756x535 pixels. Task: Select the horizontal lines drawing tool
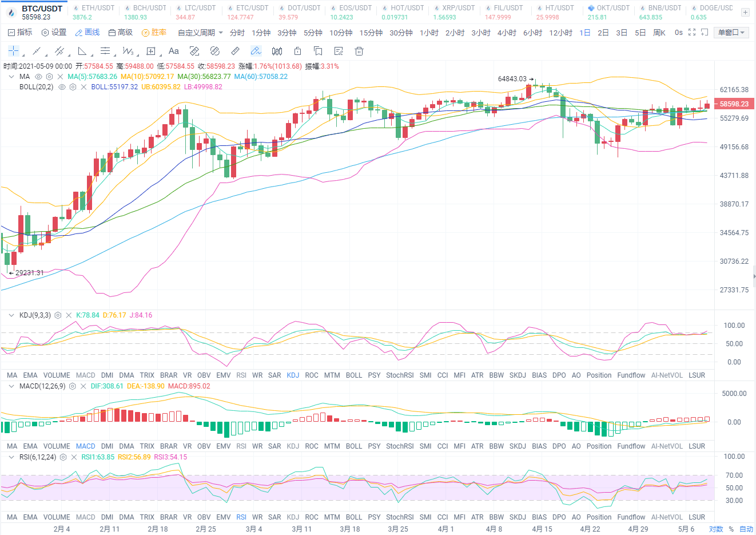point(105,51)
